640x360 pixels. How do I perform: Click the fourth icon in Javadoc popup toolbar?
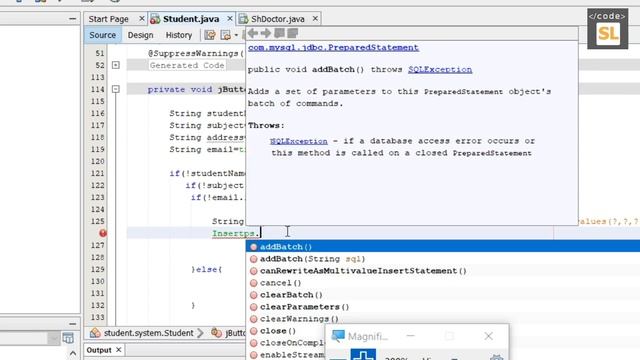point(293,33)
